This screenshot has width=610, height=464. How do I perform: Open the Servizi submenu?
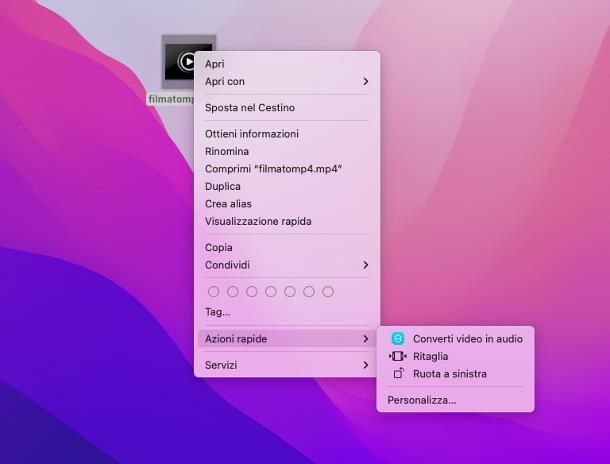coord(287,365)
